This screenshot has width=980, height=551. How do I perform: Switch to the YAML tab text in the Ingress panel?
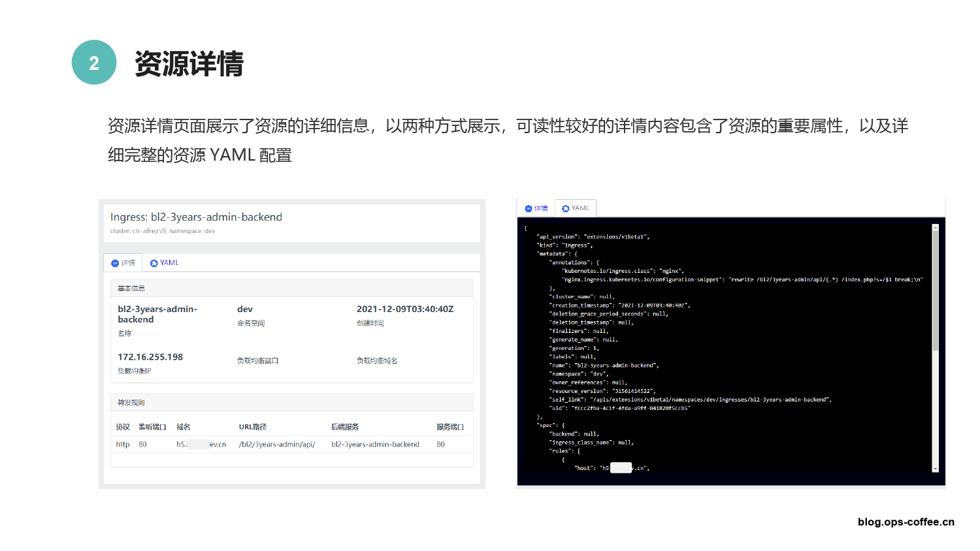169,262
